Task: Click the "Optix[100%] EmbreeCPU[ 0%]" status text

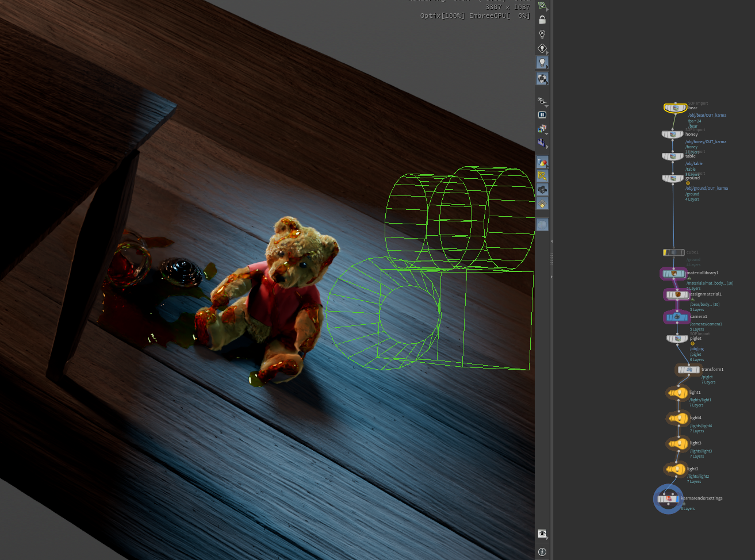Action: point(475,16)
